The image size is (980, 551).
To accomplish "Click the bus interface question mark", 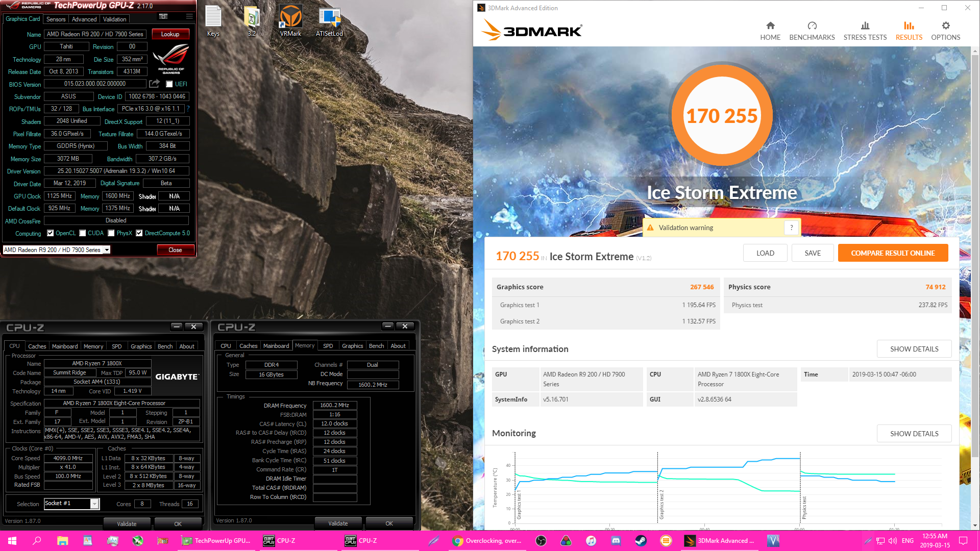I will click(x=188, y=109).
